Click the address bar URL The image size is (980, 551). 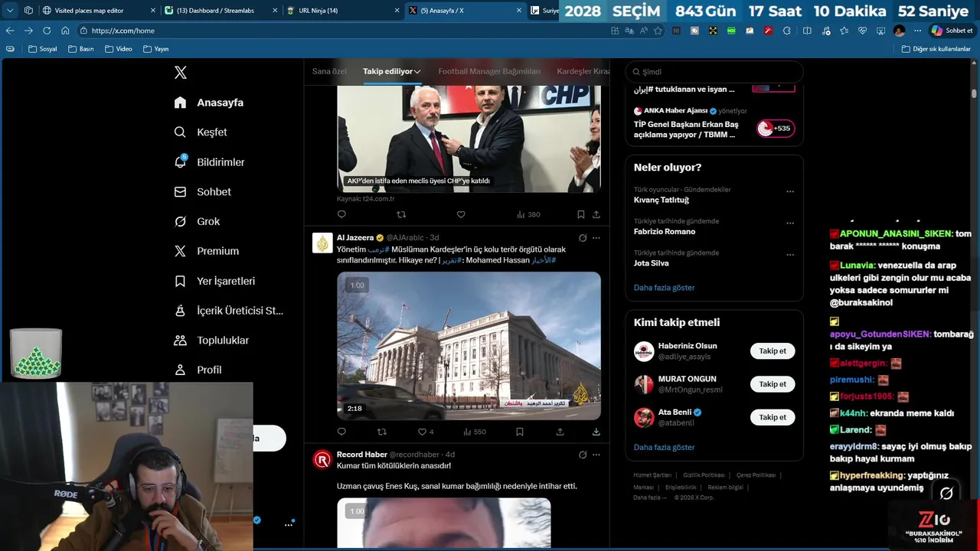(122, 31)
